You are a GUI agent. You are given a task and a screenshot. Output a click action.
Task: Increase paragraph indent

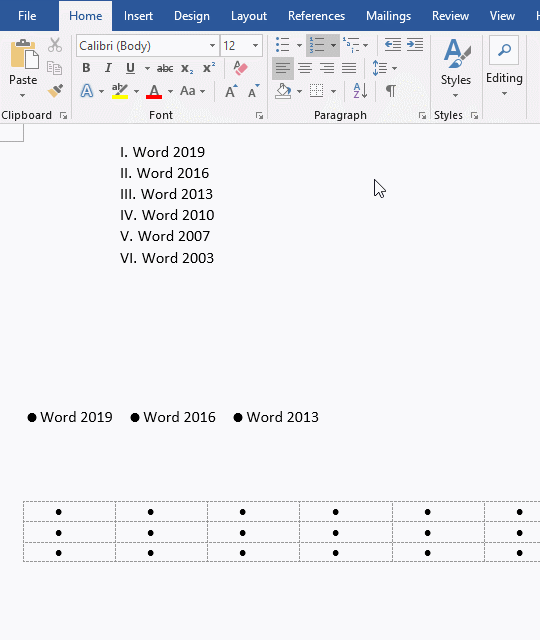click(x=415, y=45)
